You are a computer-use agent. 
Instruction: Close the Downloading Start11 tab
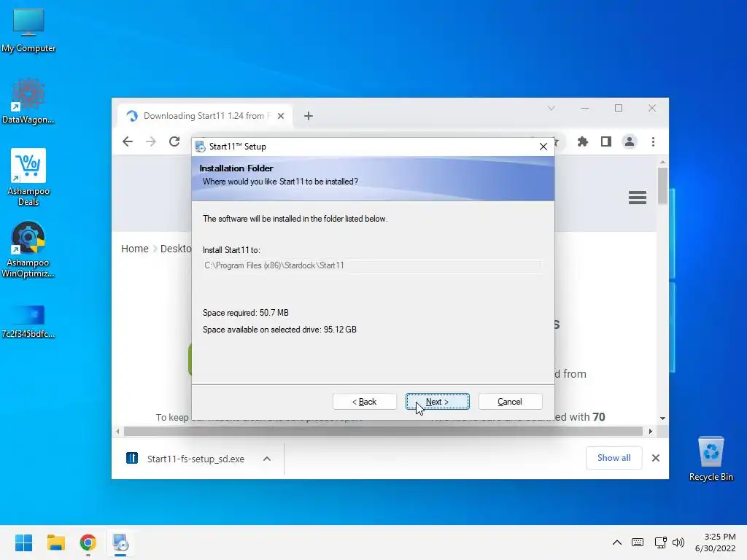click(x=281, y=116)
